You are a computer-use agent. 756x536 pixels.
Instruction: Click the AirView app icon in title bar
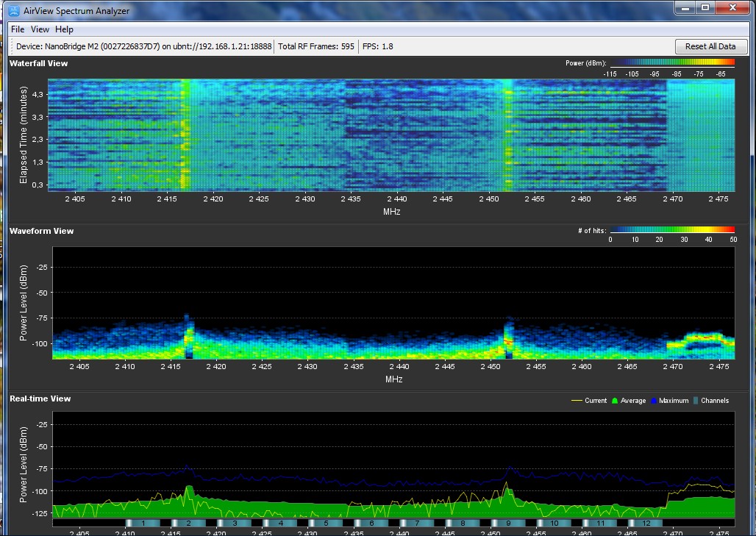[x=15, y=10]
